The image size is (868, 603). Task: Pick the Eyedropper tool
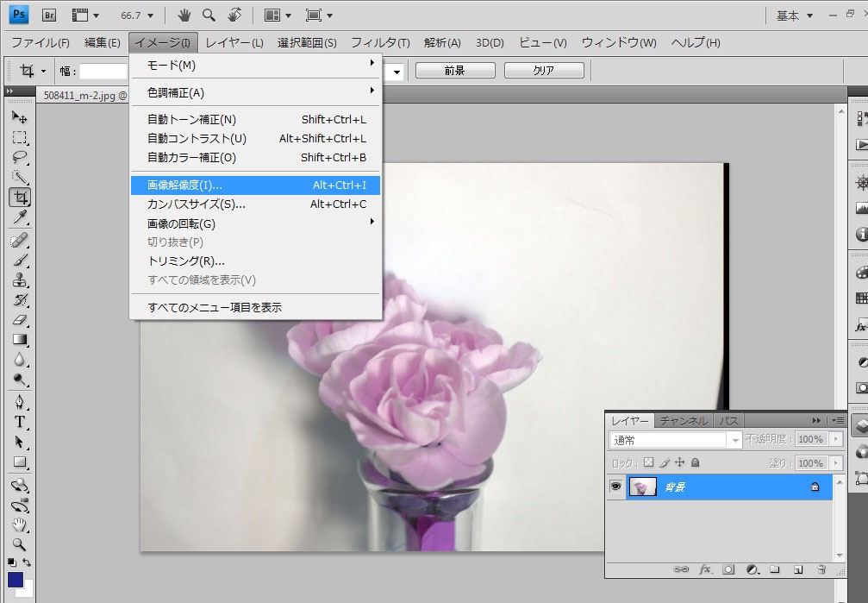19,217
